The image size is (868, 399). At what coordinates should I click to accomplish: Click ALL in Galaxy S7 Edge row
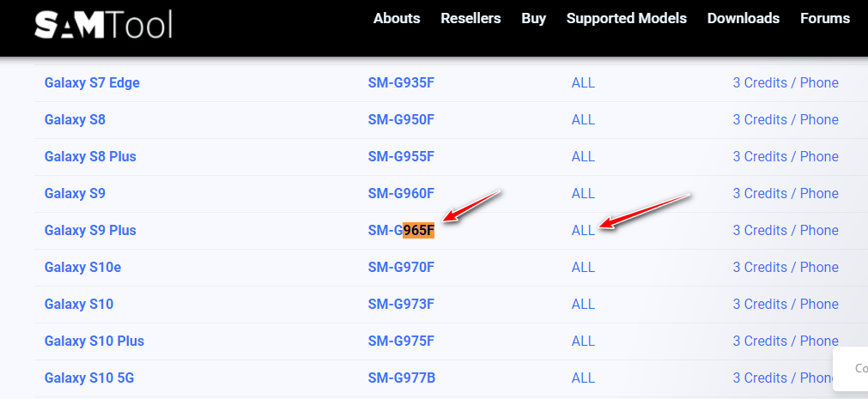583,83
